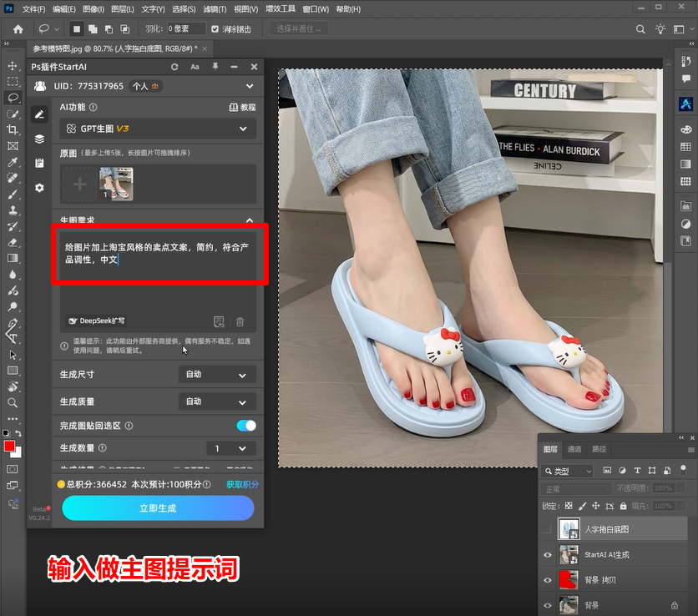Open the 教程 tutorial link
Screen dimensions: 698x616
click(243, 108)
